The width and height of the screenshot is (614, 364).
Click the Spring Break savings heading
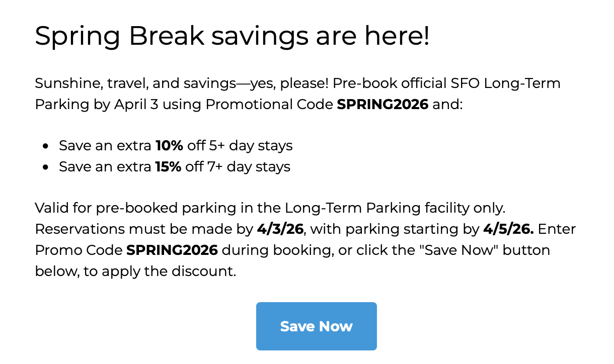(x=232, y=36)
